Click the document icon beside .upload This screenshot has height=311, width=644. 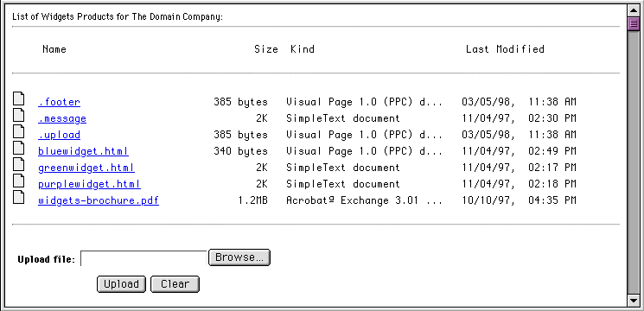click(x=18, y=131)
